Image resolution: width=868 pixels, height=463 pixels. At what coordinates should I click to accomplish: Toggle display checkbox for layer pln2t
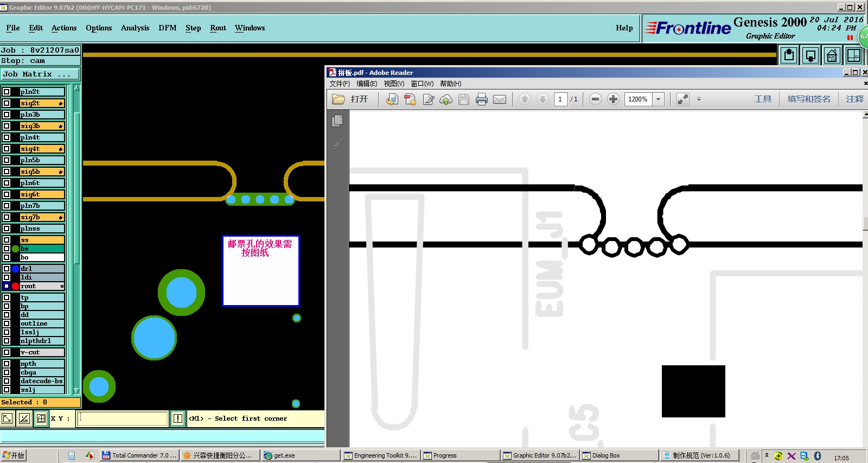pyautogui.click(x=7, y=92)
